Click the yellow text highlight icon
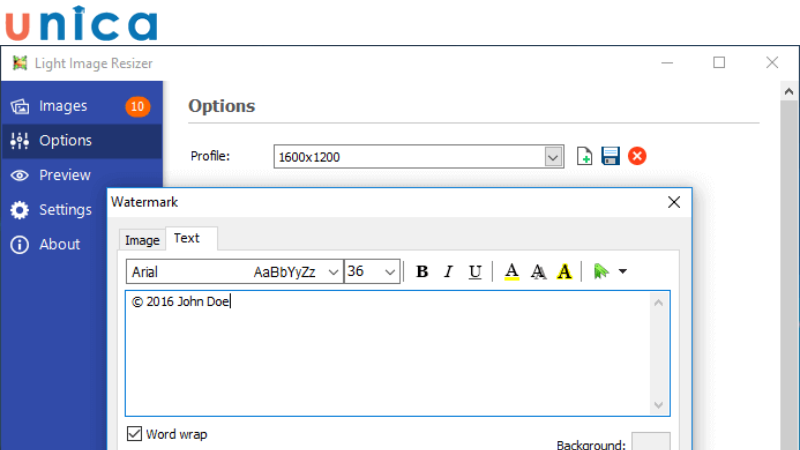Viewport: 800px width, 450px height. (x=564, y=272)
